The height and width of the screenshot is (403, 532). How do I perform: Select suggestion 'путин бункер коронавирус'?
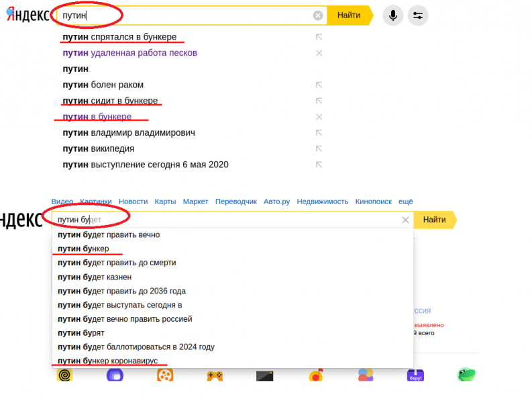(x=107, y=361)
